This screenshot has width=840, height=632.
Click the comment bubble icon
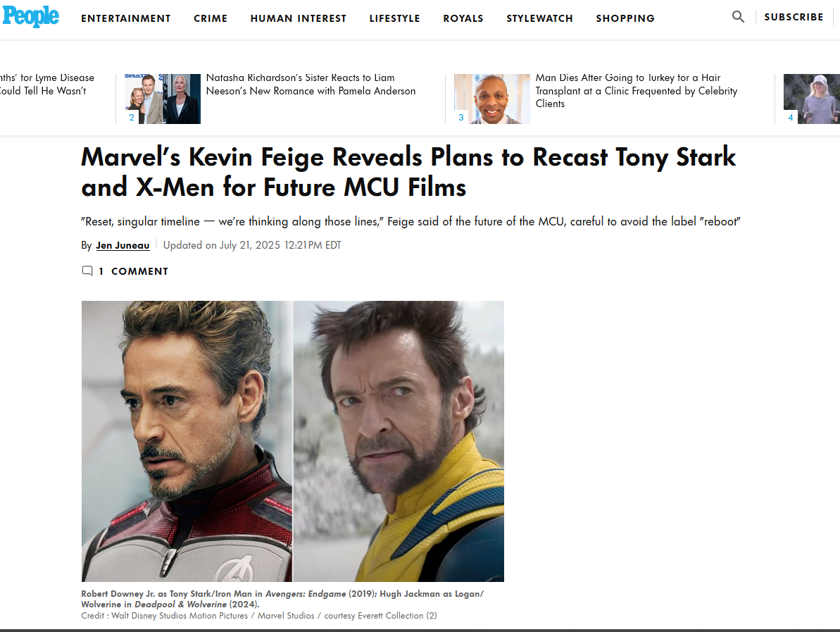pyautogui.click(x=87, y=271)
